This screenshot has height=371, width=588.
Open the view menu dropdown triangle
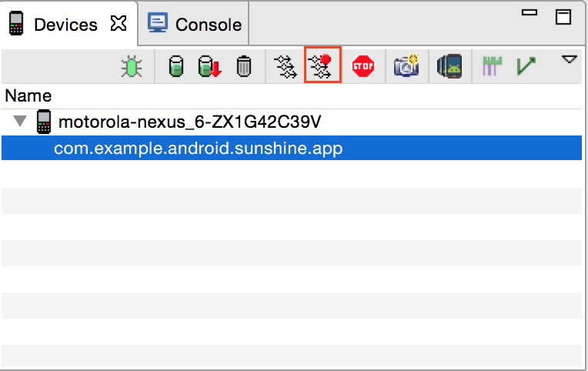pyautogui.click(x=569, y=59)
